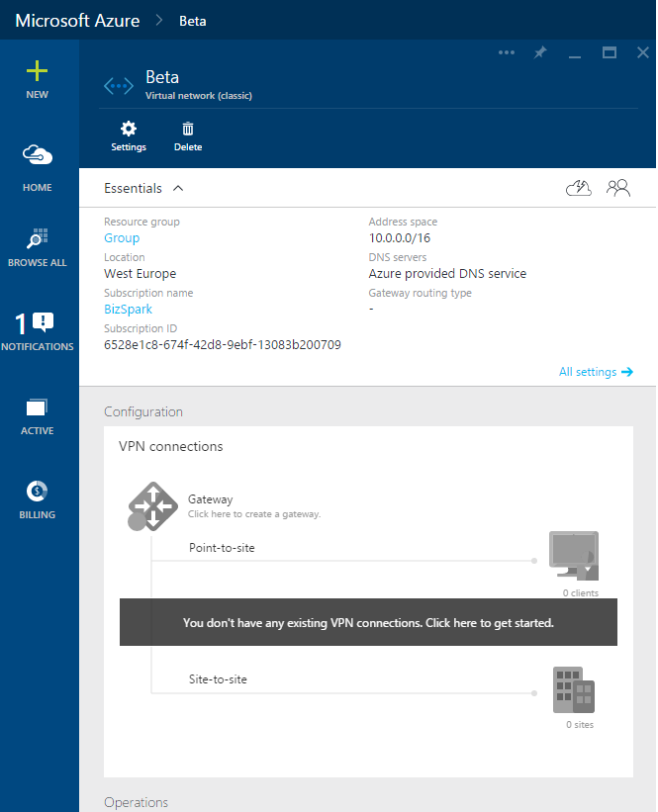Screen dimensions: 658x812
Task: Click the banner about no existing VPN connections
Action: (368, 622)
